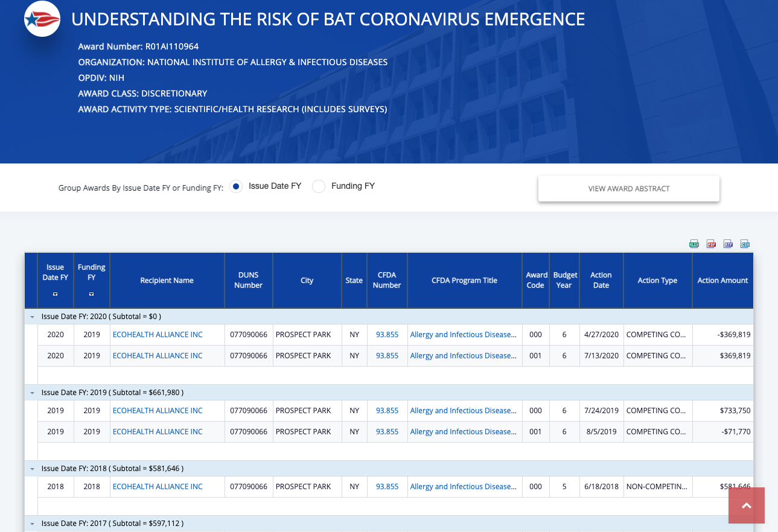The image size is (778, 532).
Task: Collapse the Issue Date FY: 2020 group
Action: 32,317
